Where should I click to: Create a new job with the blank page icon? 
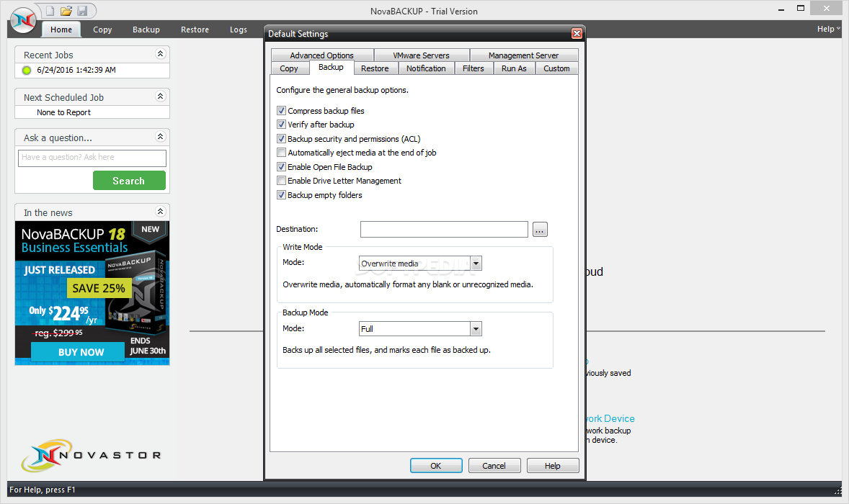point(50,11)
